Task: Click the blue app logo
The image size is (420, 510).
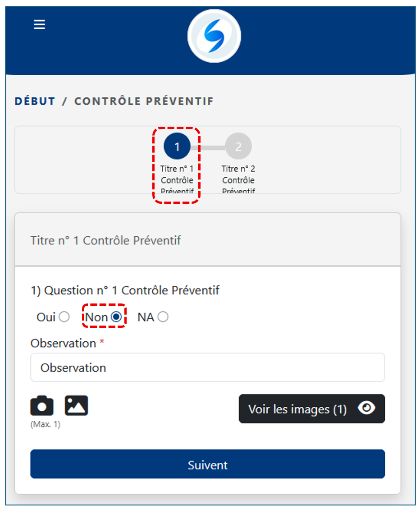Action: click(214, 36)
